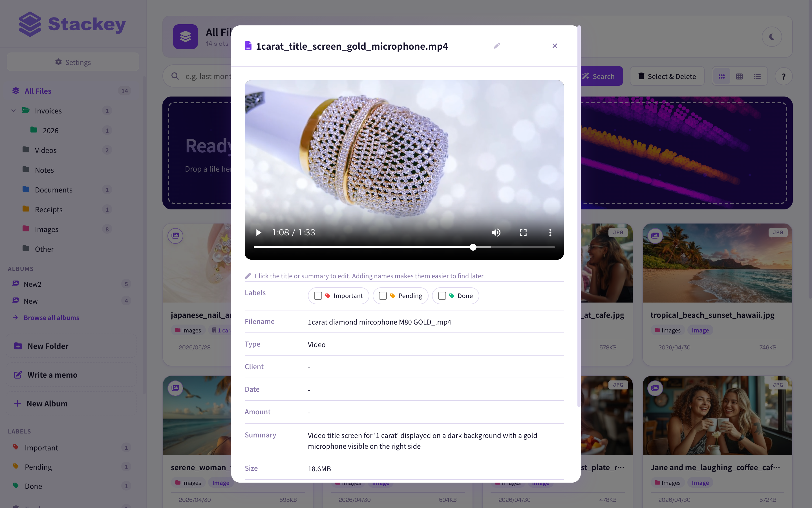Mute the video volume
Image resolution: width=812 pixels, height=508 pixels.
(496, 233)
